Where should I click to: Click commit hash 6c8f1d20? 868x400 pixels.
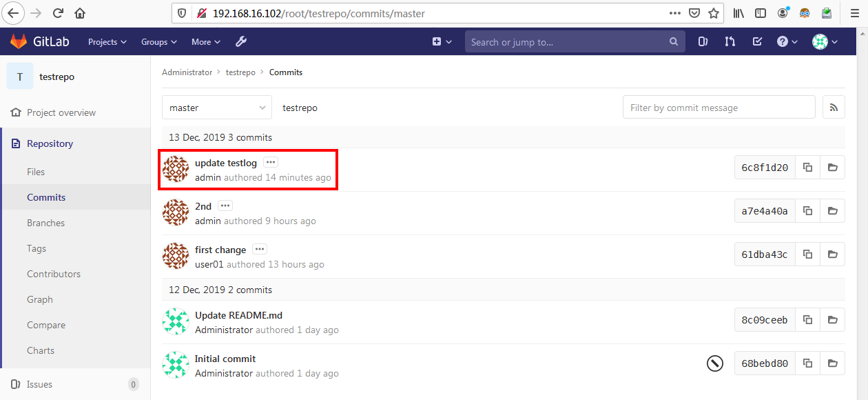tap(765, 168)
